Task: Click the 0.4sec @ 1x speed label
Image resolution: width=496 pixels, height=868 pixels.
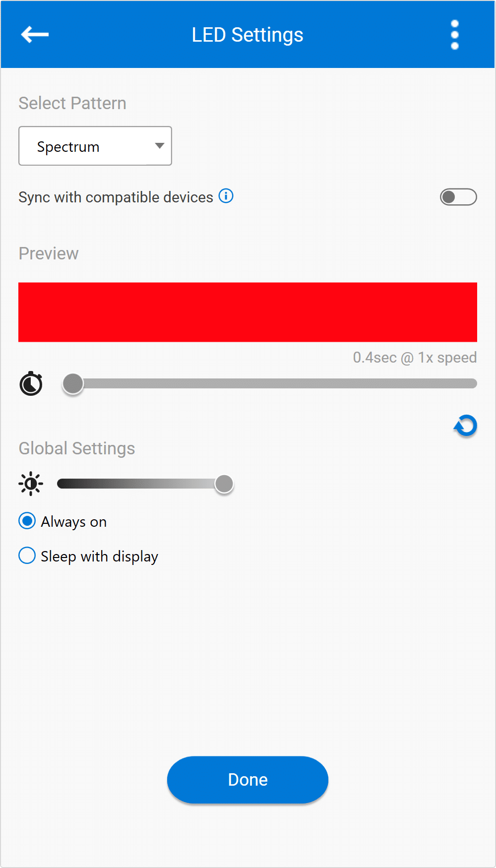Action: (415, 358)
